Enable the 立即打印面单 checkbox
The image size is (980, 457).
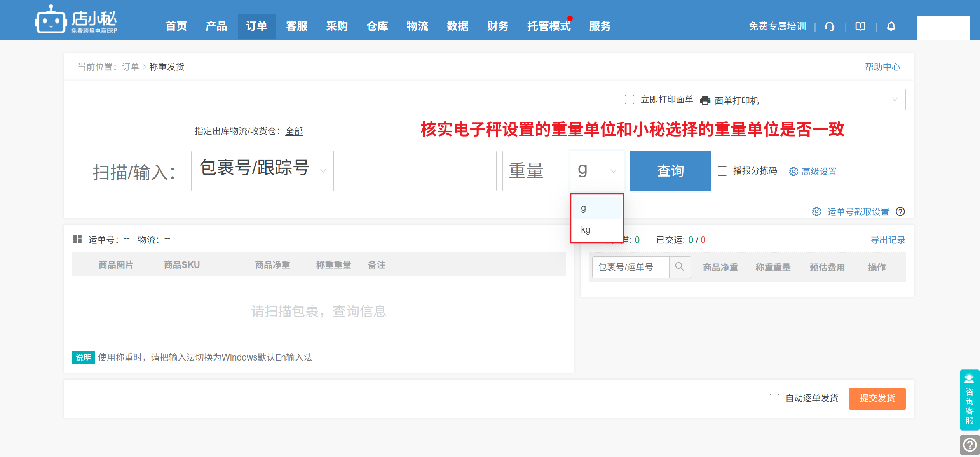tap(629, 100)
